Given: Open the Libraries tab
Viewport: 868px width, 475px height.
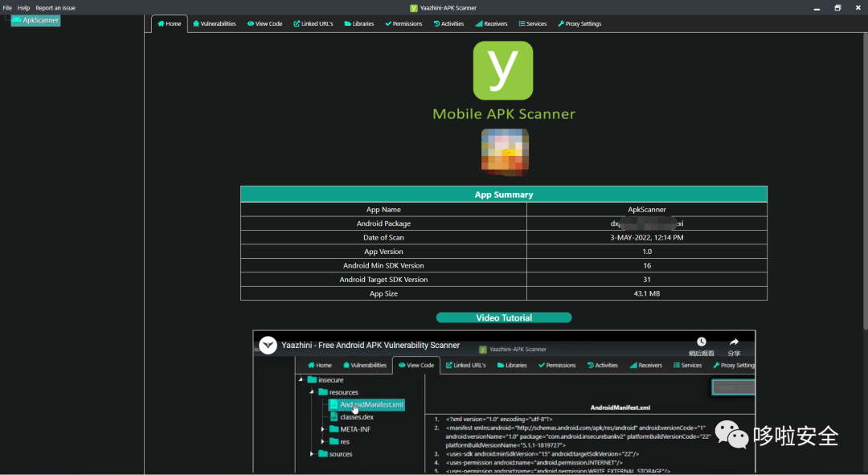Looking at the screenshot, I should tap(358, 24).
